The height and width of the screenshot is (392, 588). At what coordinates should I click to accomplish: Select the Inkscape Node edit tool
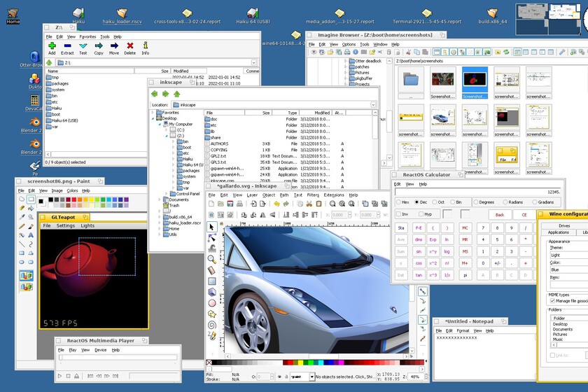211,237
